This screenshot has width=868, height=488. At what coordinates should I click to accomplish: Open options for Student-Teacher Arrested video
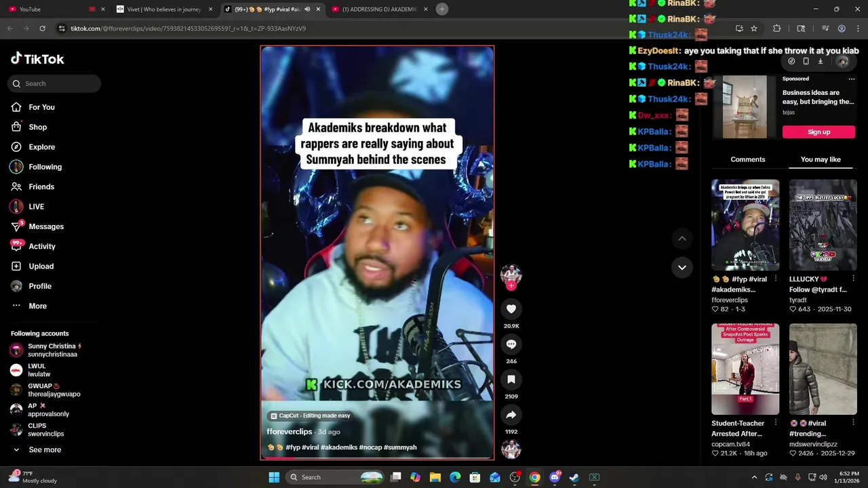point(776,423)
